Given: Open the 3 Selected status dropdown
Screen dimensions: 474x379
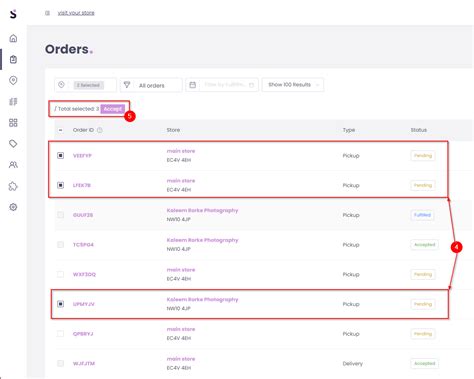Looking at the screenshot, I should tap(85, 85).
